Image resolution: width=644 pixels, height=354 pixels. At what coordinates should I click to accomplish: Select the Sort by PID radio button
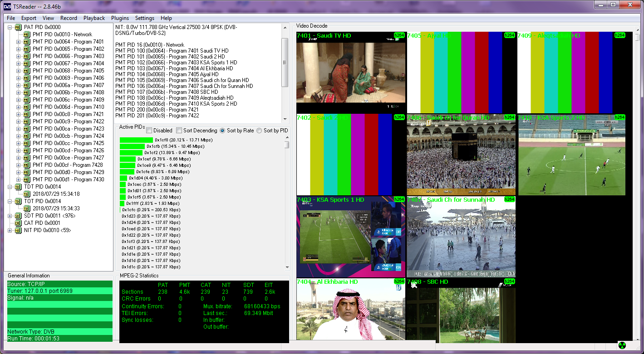[x=259, y=131]
